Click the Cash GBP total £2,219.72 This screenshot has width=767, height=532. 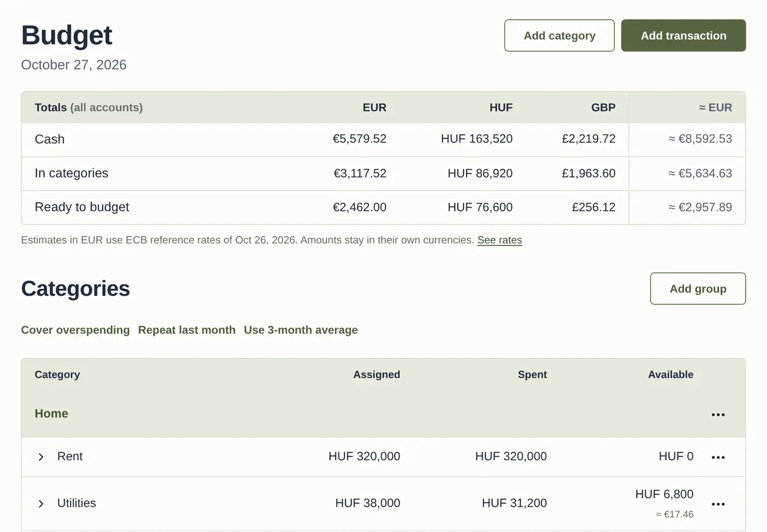(x=588, y=139)
